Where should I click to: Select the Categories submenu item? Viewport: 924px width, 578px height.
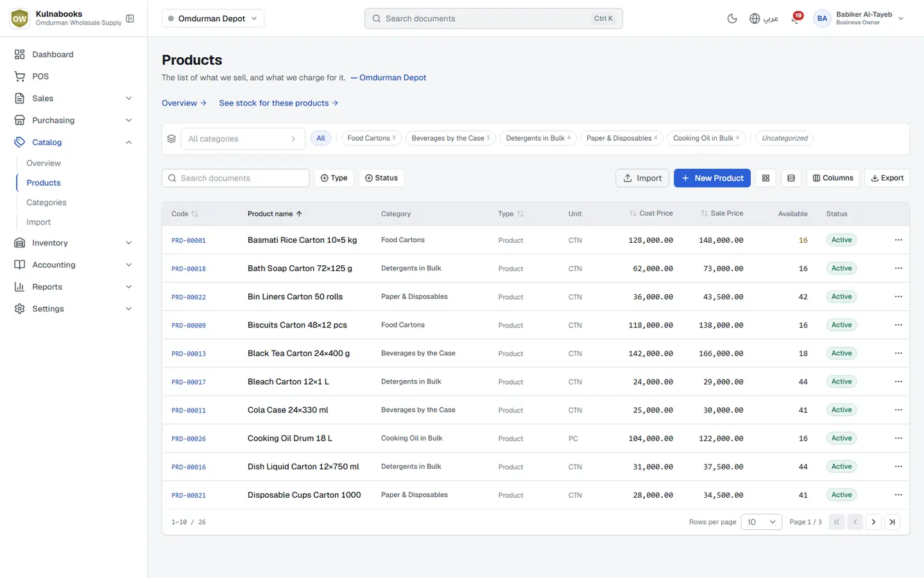pyautogui.click(x=46, y=202)
